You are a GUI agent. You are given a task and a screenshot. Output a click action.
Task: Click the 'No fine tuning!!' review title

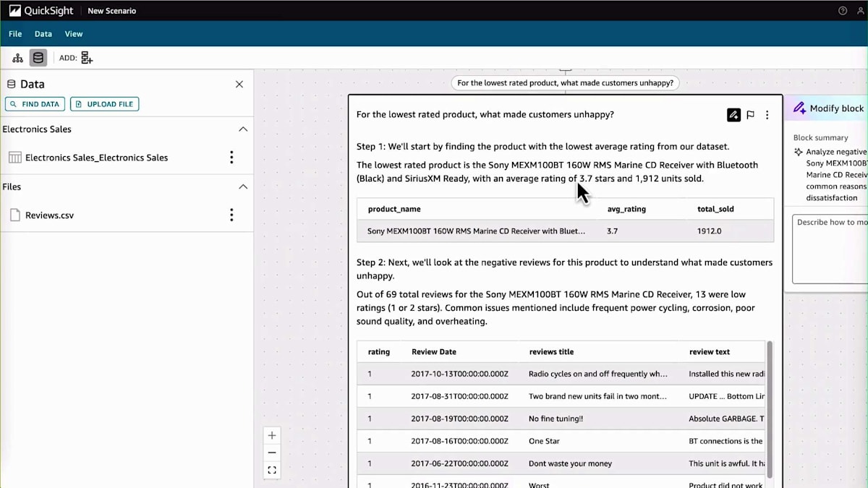tap(556, 419)
